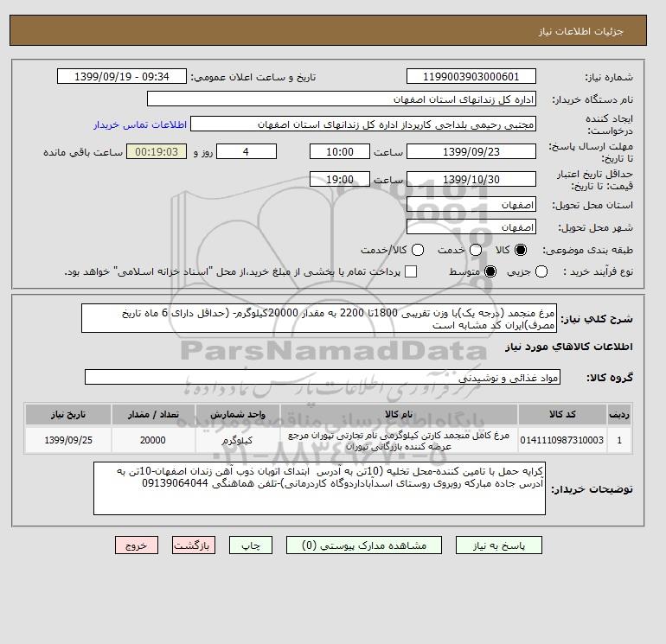Click the توضیحات خریدار label
This screenshot has height=644, width=666.
pyautogui.click(x=592, y=489)
